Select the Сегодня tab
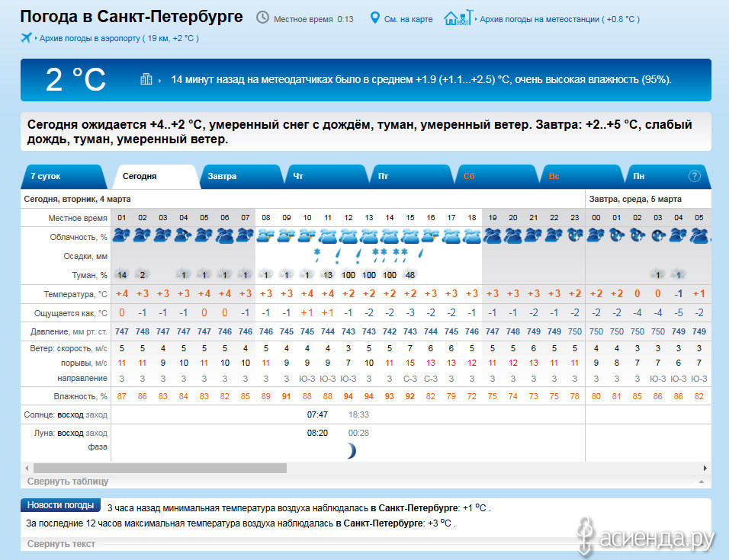729x560 pixels. tap(156, 177)
